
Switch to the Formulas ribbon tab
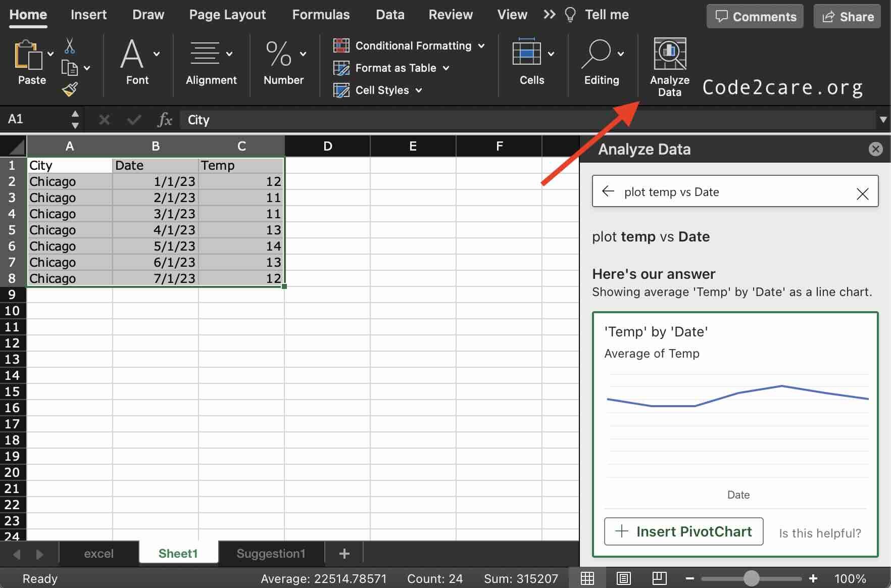click(x=321, y=15)
